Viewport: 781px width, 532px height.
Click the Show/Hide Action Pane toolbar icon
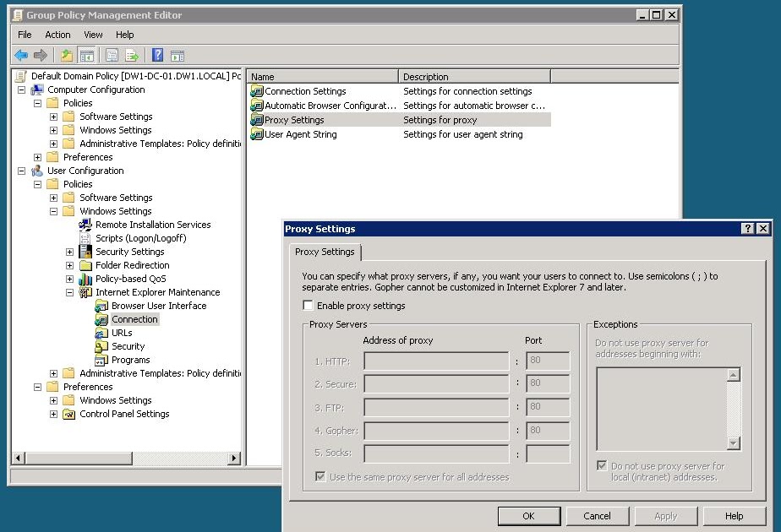click(177, 55)
